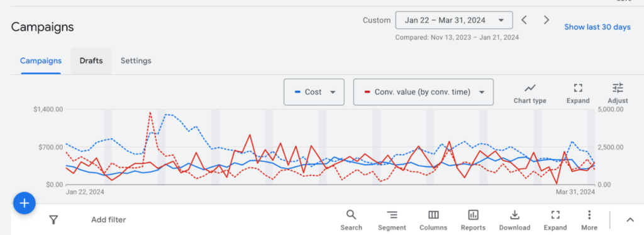Viewport: 644px width, 235px height.
Task: Open the date range picker dropdown
Action: tap(454, 20)
